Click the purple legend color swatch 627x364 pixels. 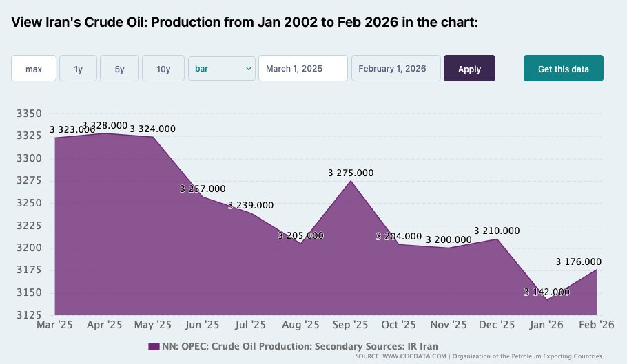pos(154,345)
